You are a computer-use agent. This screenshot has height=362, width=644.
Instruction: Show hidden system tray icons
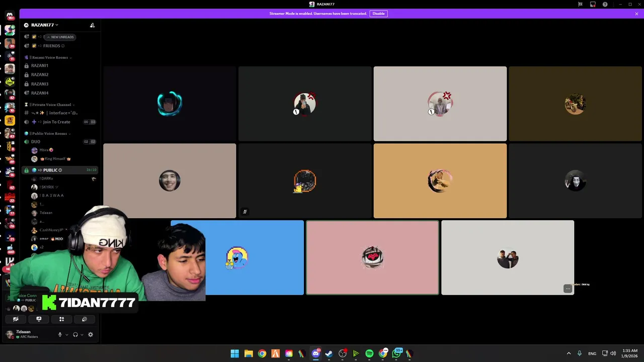coord(569,353)
